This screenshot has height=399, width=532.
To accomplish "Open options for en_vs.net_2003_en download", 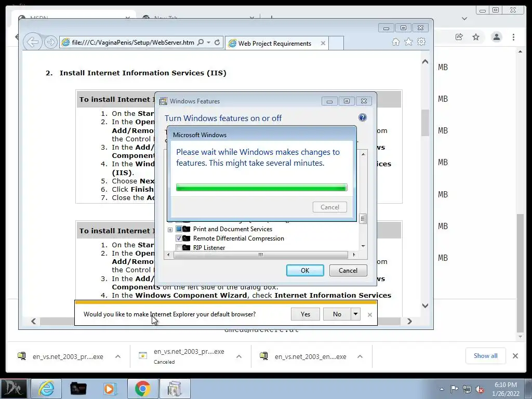I will (x=360, y=356).
